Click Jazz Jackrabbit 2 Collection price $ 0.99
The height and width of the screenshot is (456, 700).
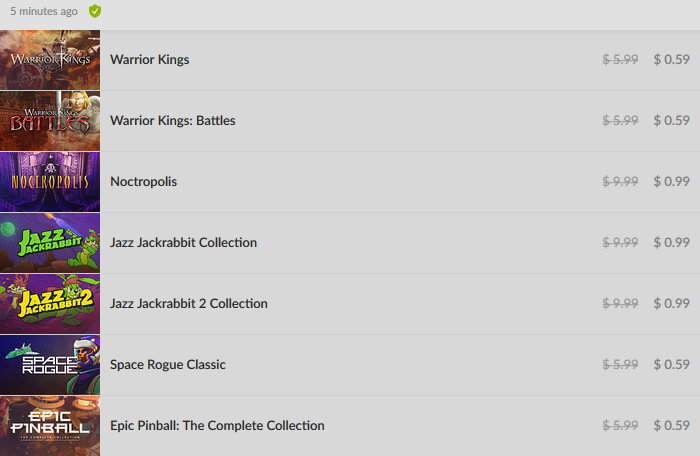point(671,304)
